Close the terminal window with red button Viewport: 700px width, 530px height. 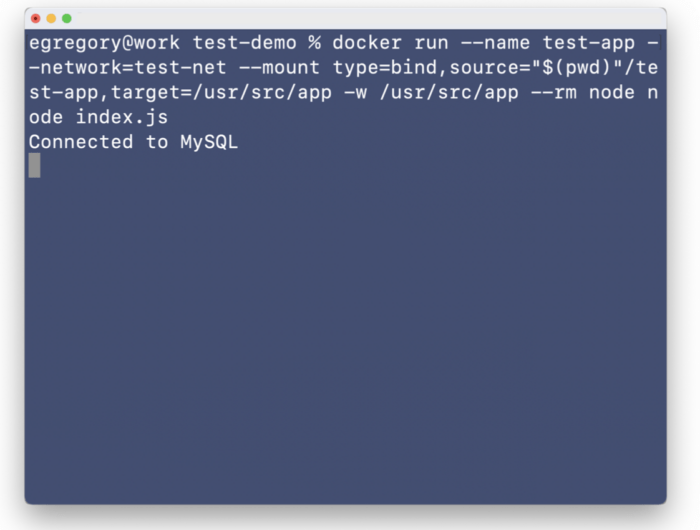coord(36,18)
